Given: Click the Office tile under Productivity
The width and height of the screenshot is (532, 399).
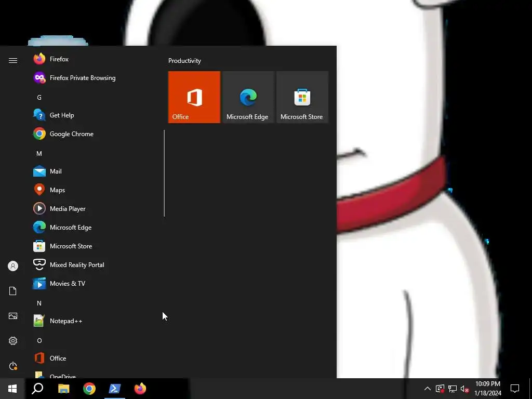Looking at the screenshot, I should [x=194, y=97].
